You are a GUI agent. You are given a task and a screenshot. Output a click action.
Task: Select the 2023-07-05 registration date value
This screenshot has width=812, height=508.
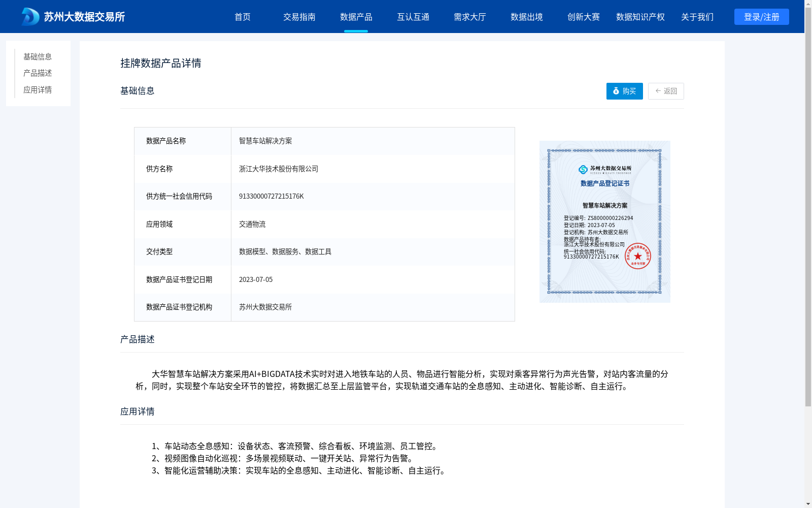[256, 279]
